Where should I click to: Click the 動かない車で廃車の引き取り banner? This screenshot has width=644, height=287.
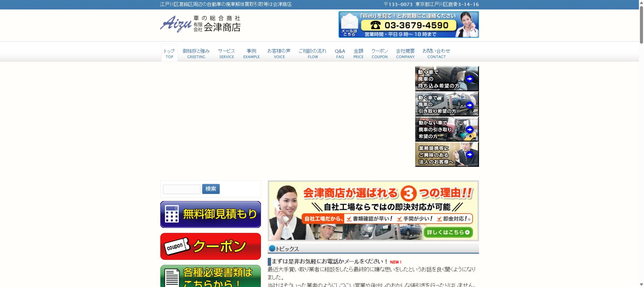tap(447, 129)
